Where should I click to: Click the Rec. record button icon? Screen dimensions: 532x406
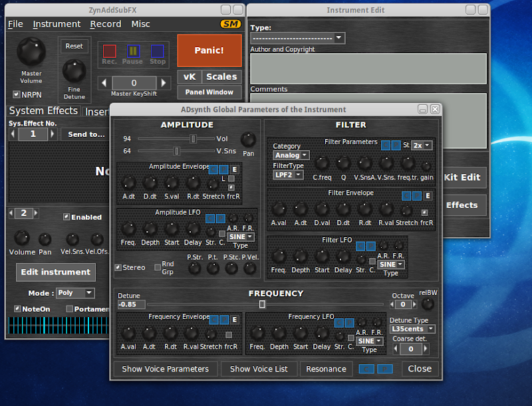click(110, 51)
